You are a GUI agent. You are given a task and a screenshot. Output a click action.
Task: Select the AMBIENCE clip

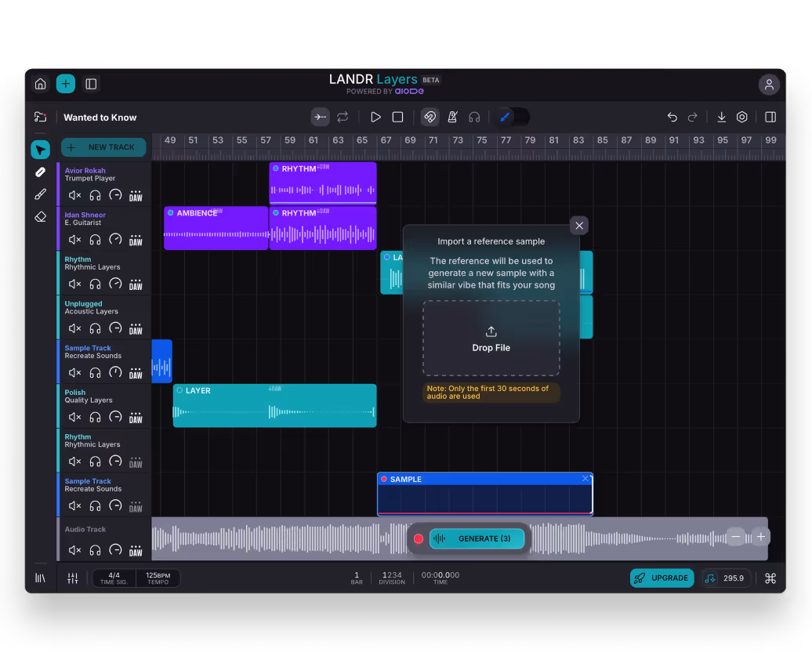pyautogui.click(x=216, y=228)
